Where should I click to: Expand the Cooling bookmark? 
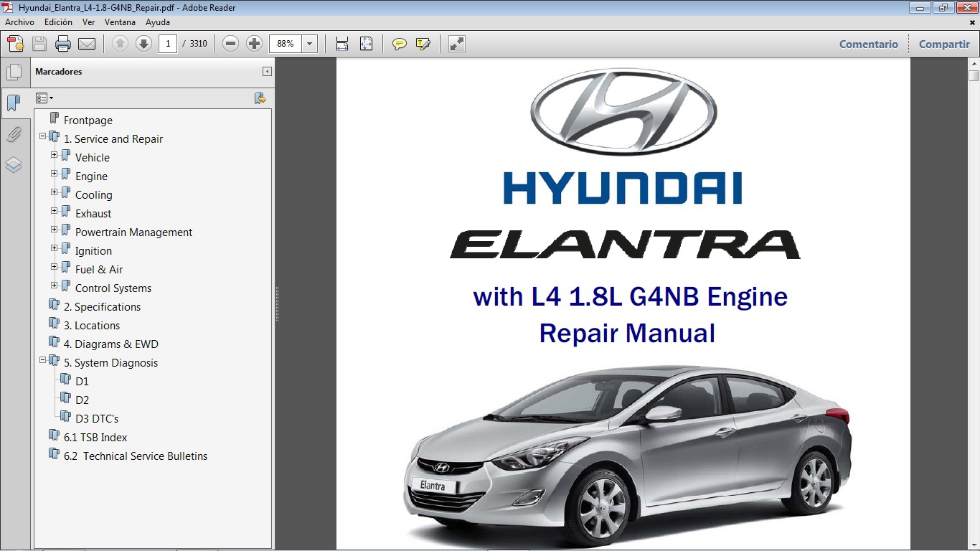click(54, 192)
